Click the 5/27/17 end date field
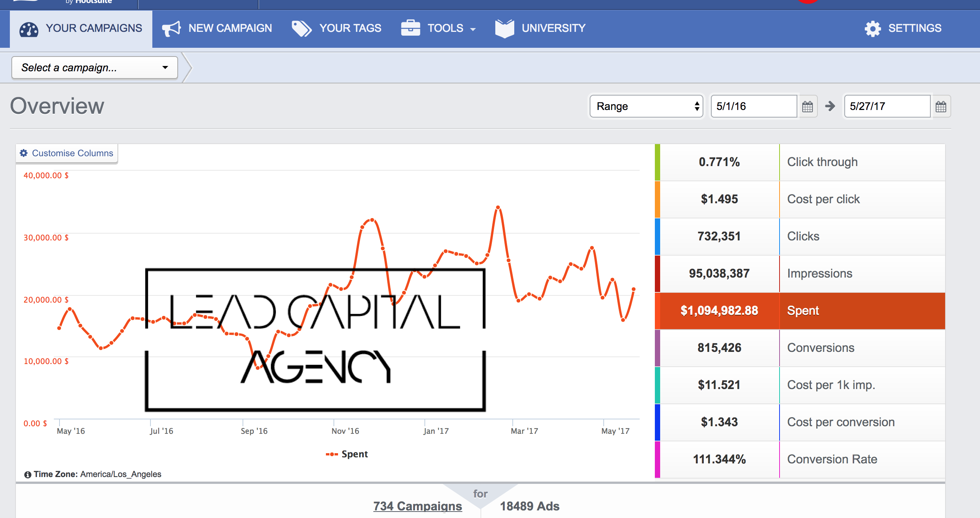The image size is (980, 518). point(887,106)
